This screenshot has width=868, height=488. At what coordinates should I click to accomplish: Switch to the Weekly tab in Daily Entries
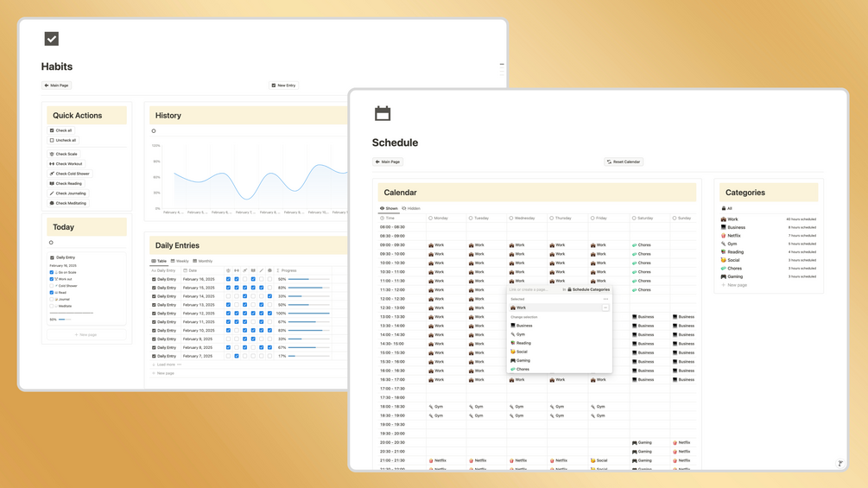tap(180, 261)
